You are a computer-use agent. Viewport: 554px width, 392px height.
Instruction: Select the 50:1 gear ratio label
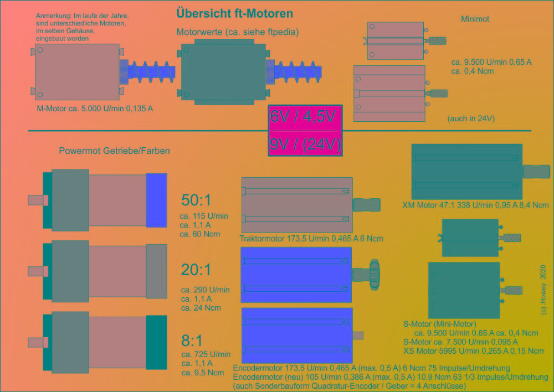pyautogui.click(x=196, y=200)
